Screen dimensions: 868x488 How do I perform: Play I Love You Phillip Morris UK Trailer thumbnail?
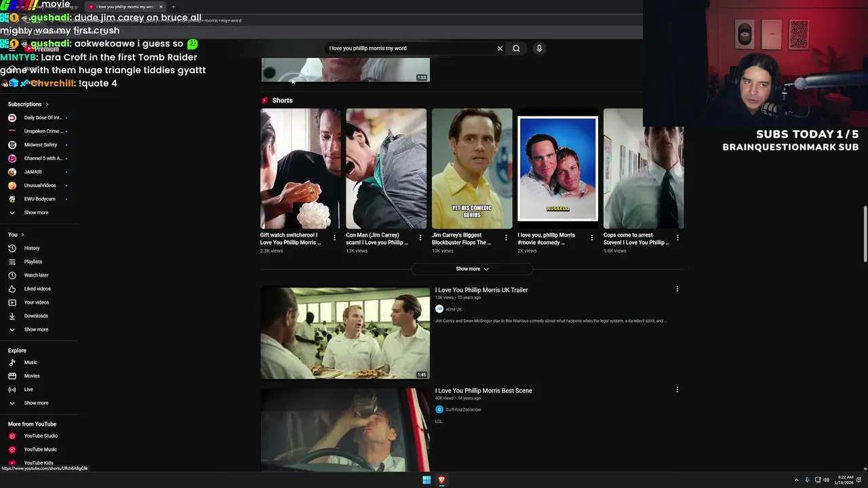(345, 332)
